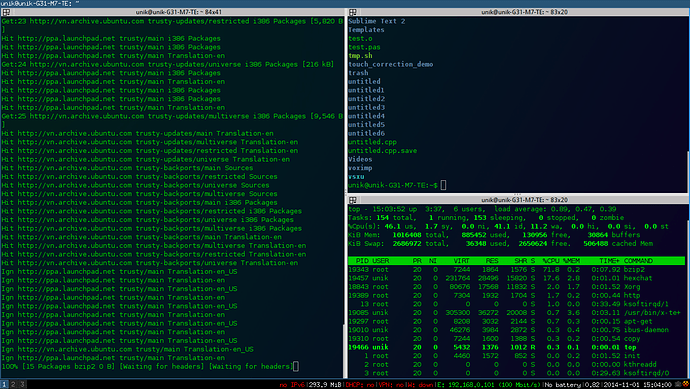Click 'VPN: no' in the status bar
Image resolution: width=690 pixels, height=389 pixels.
pyautogui.click(x=391, y=385)
